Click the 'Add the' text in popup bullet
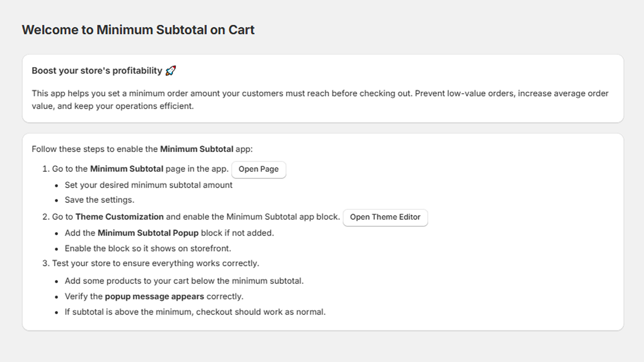 [80, 233]
